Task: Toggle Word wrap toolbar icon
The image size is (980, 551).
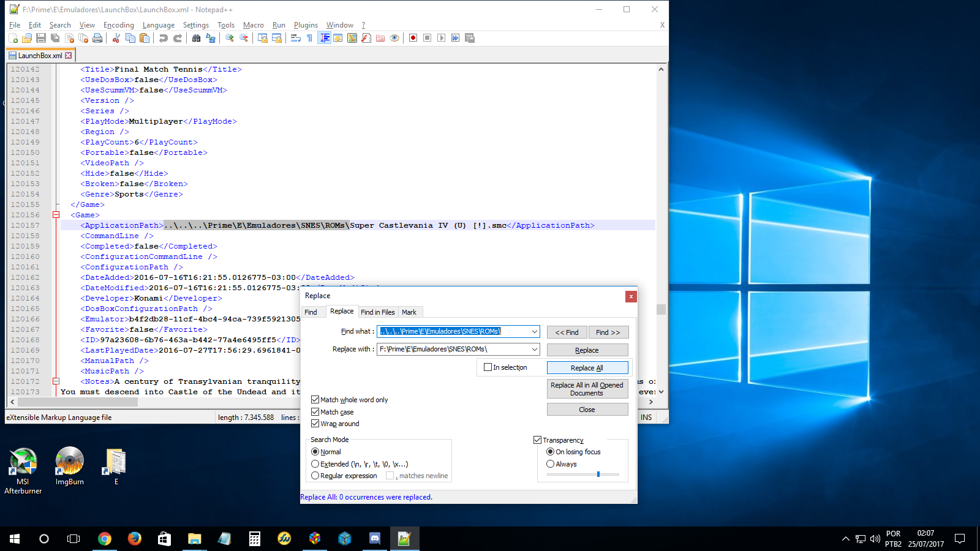Action: (295, 38)
